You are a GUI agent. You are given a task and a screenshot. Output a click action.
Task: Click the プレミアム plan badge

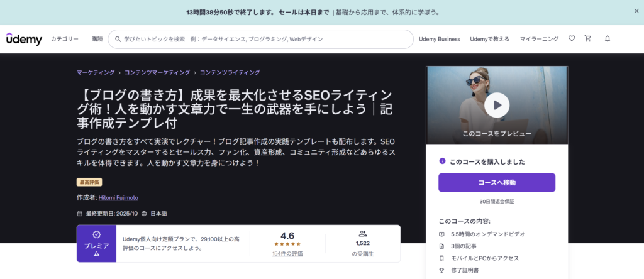coord(96,244)
